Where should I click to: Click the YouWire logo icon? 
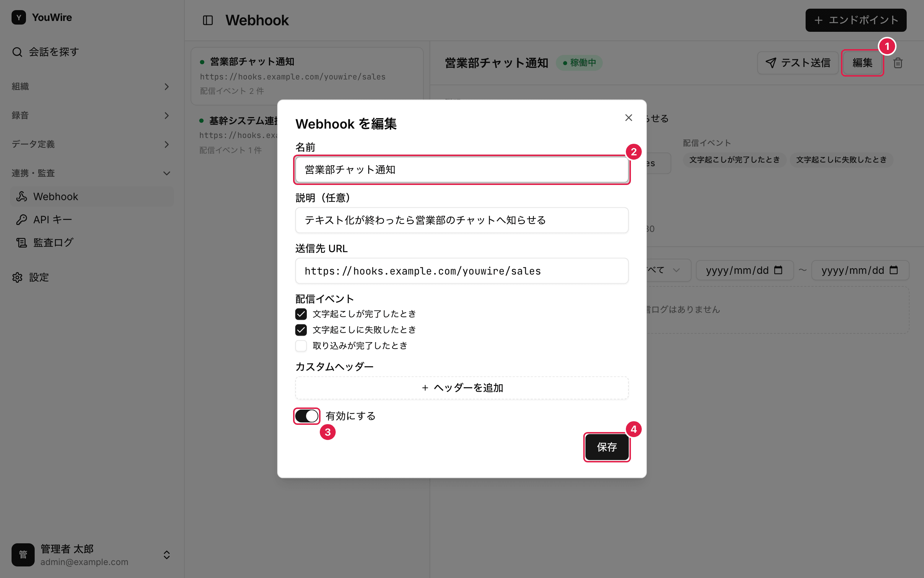pos(19,17)
